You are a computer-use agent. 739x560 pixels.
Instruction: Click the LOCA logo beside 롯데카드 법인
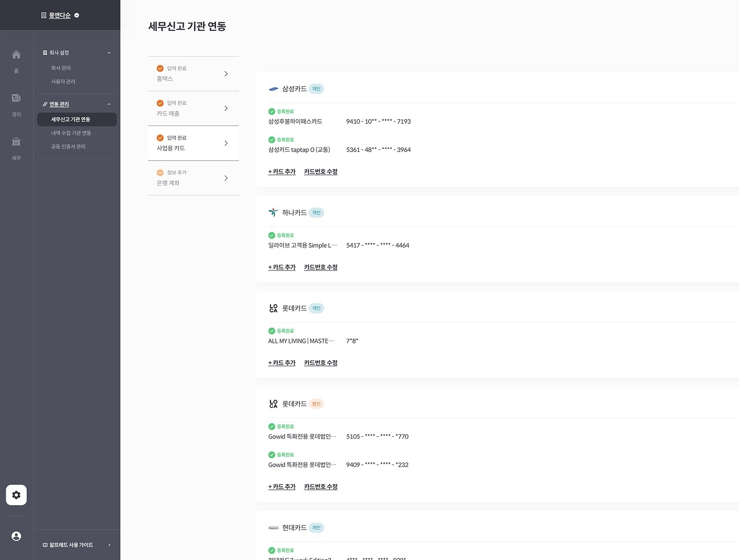tap(273, 403)
